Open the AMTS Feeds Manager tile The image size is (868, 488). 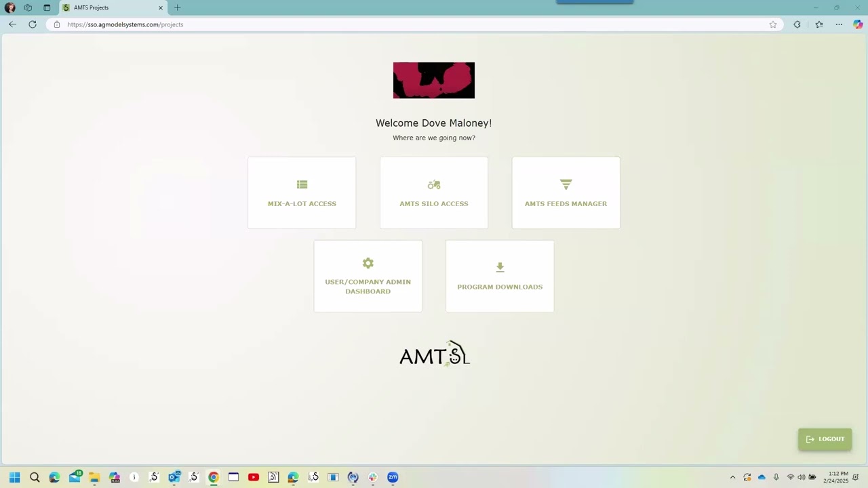(x=566, y=193)
